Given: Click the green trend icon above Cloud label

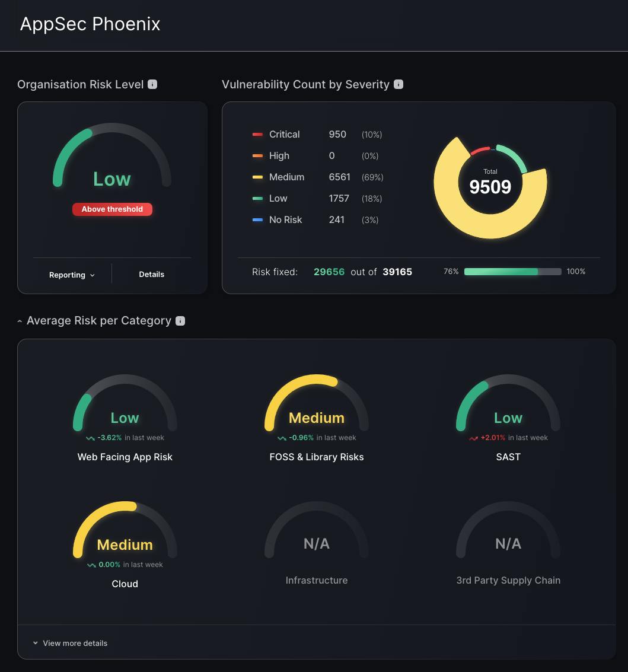Looking at the screenshot, I should tap(91, 565).
